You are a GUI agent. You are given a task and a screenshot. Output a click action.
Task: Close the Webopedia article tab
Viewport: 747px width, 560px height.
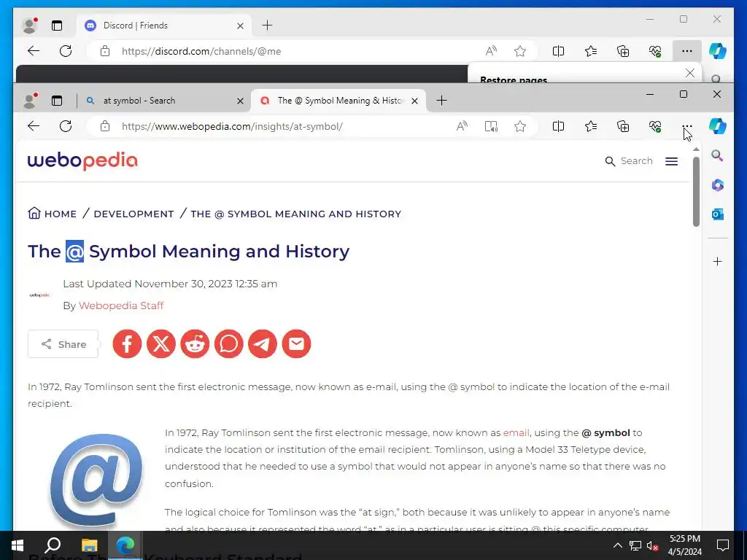[414, 101]
